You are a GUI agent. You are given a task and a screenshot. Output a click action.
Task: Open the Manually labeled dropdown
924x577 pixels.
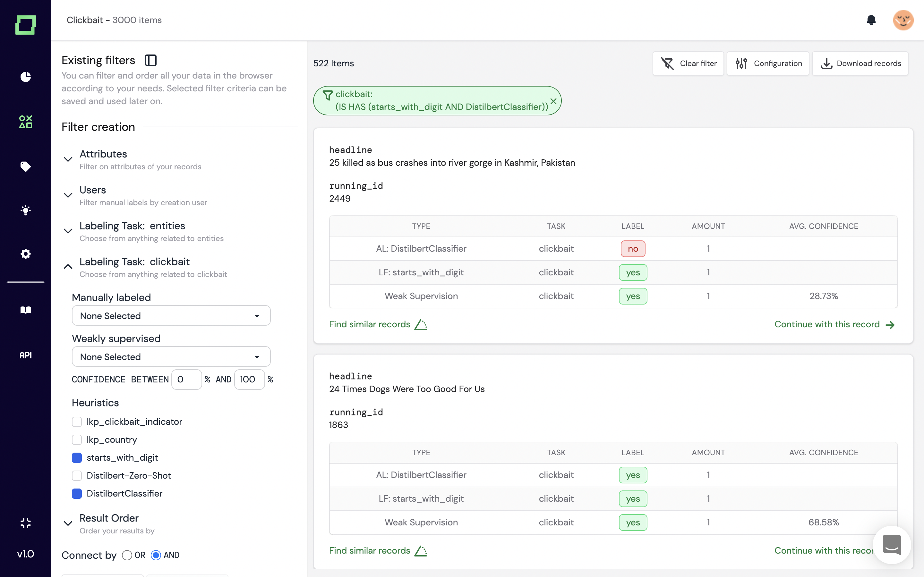[171, 316]
